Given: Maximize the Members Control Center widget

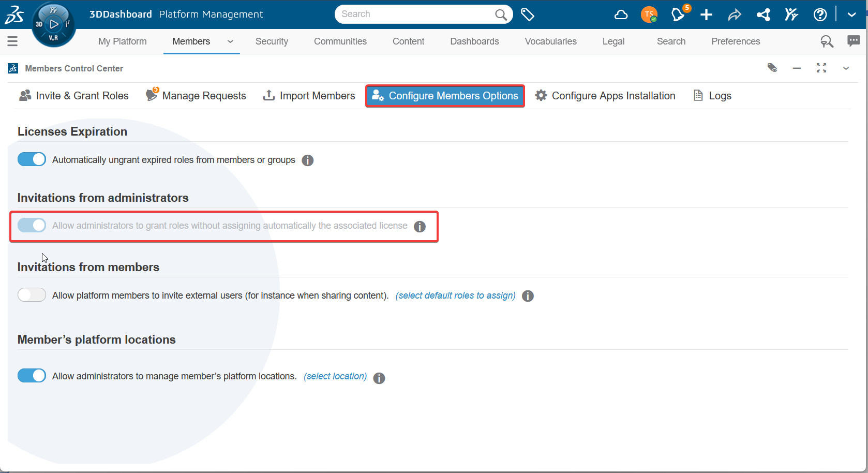Looking at the screenshot, I should click(821, 68).
